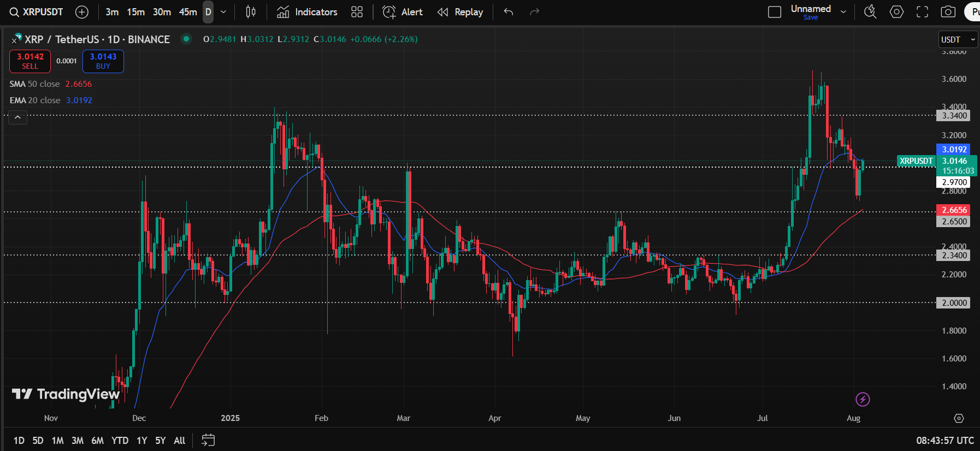This screenshot has height=451, width=980.
Task: Click the 2.3400 horizontal line price label
Action: point(953,256)
